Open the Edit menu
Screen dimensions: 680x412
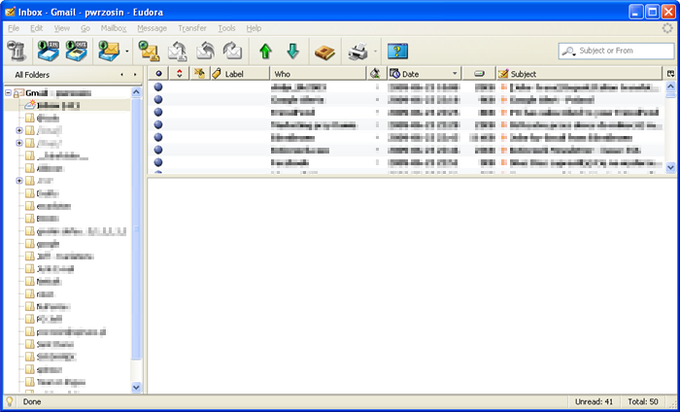coord(36,28)
